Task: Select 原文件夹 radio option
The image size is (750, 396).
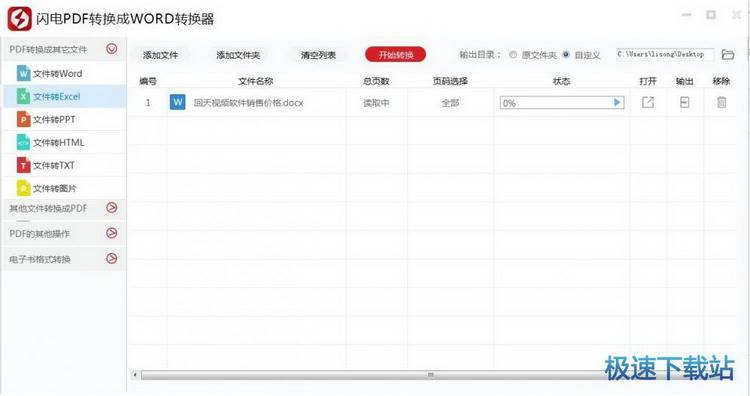Action: [x=513, y=55]
